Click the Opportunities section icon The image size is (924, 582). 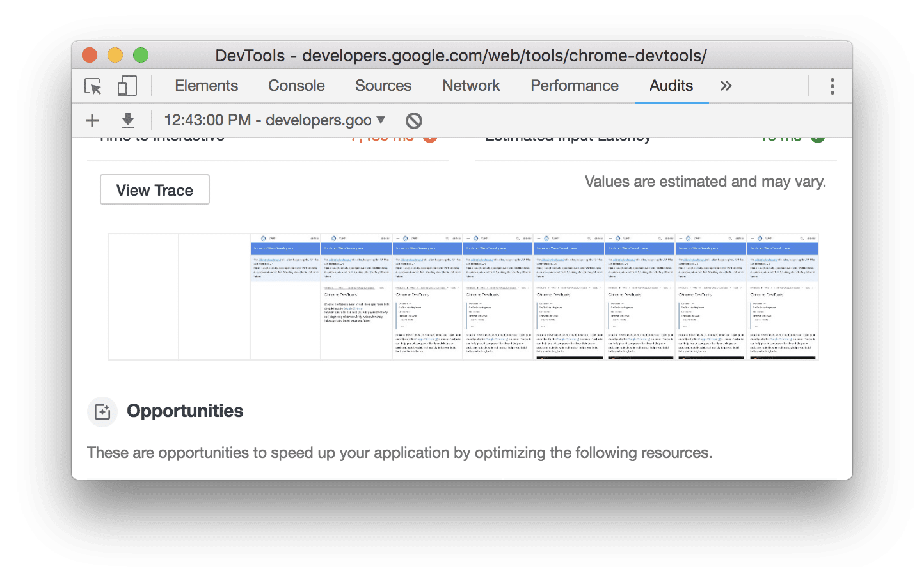click(x=102, y=412)
